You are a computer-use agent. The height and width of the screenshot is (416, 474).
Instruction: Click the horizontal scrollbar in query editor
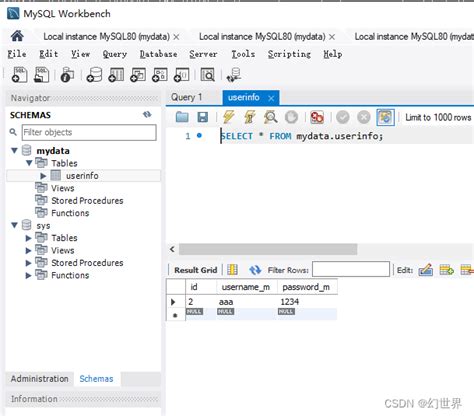tap(268, 249)
